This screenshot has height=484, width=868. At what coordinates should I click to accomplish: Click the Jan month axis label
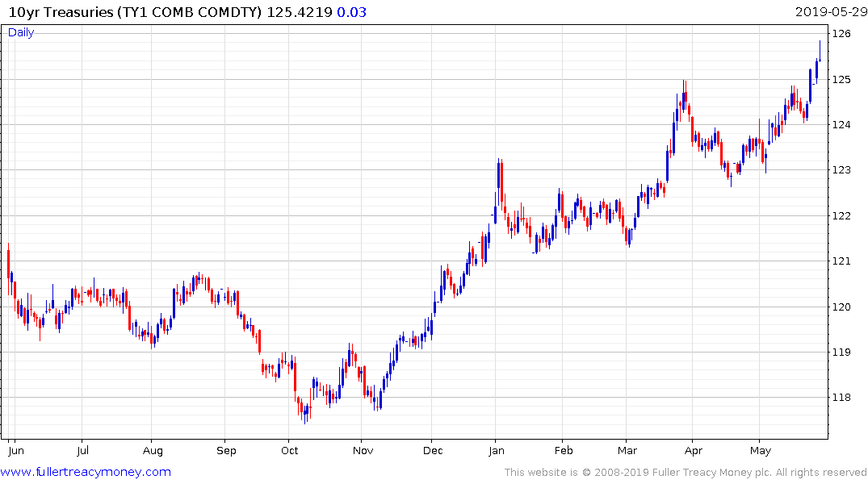497,451
